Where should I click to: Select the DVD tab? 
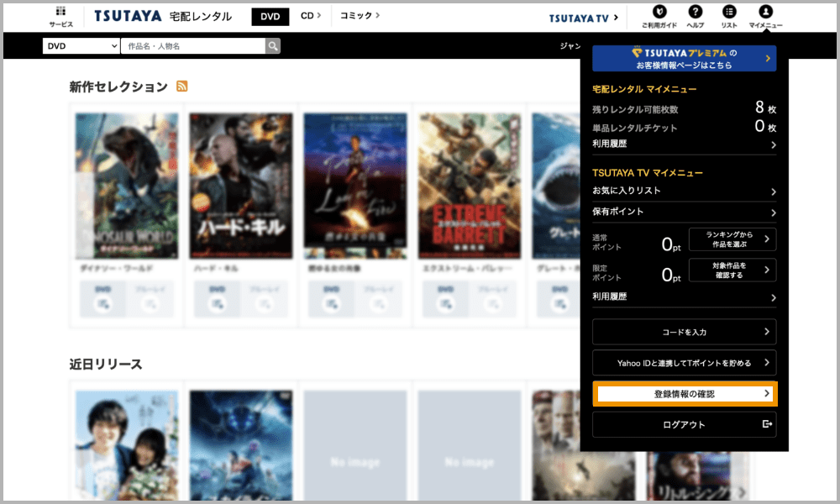pos(270,16)
